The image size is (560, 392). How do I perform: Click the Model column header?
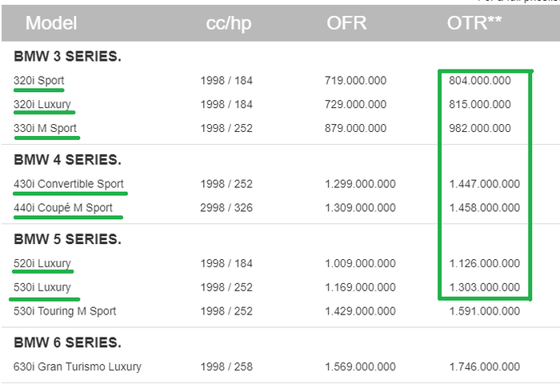click(51, 23)
